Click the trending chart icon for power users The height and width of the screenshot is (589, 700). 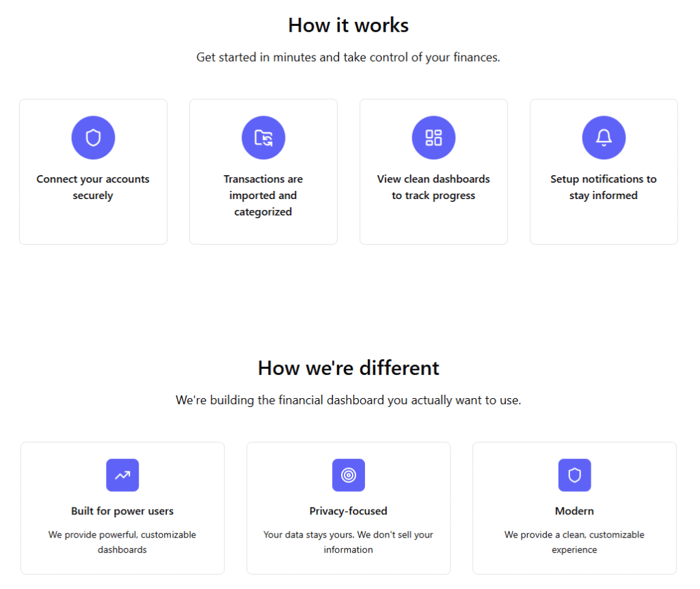(122, 475)
